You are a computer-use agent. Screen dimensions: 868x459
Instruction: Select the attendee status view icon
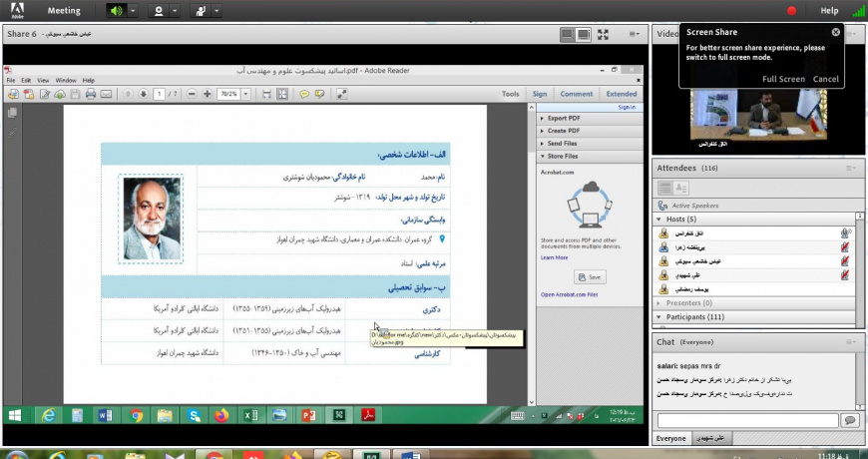pos(680,188)
